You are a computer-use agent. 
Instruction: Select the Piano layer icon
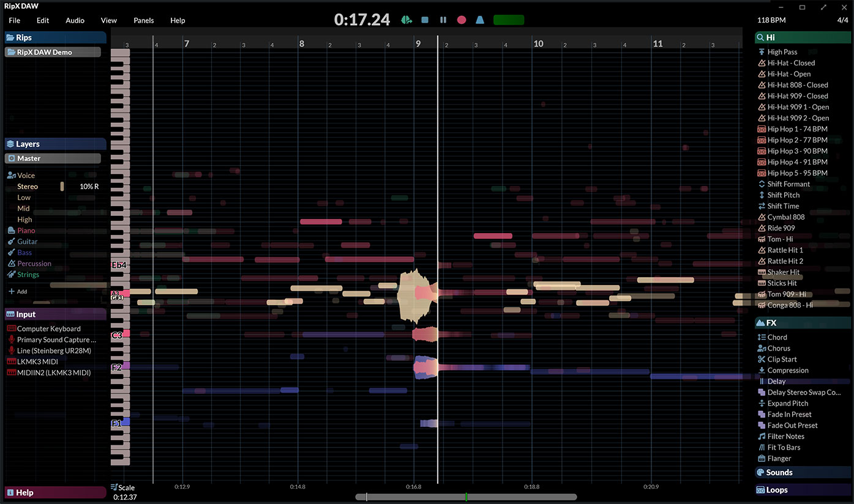(x=13, y=231)
